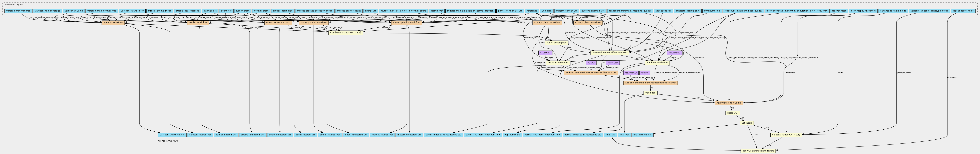Click the variants_to_table_fields input node
This screenshot has width=980, height=154.
click(893, 11)
